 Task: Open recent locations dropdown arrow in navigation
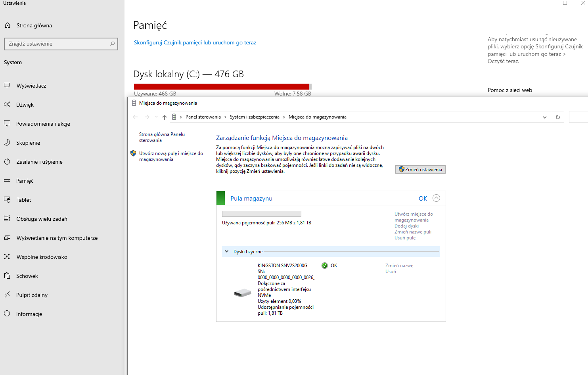(x=156, y=117)
